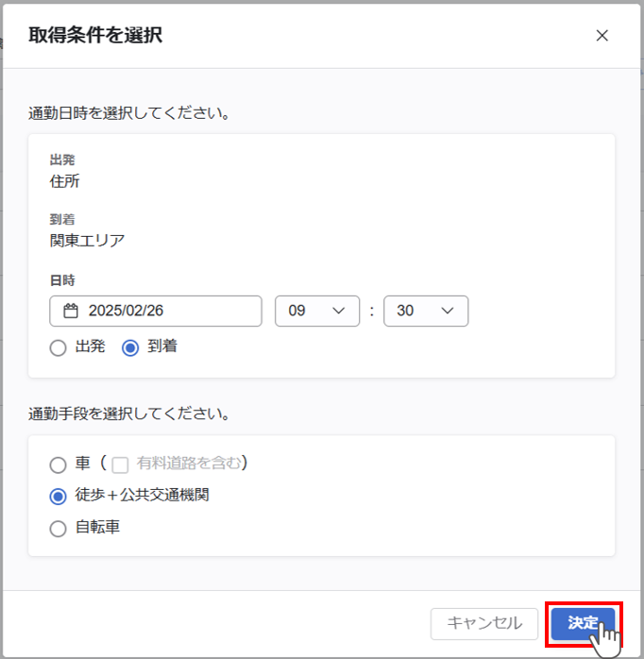Open the calendar date picker icon

tap(71, 311)
